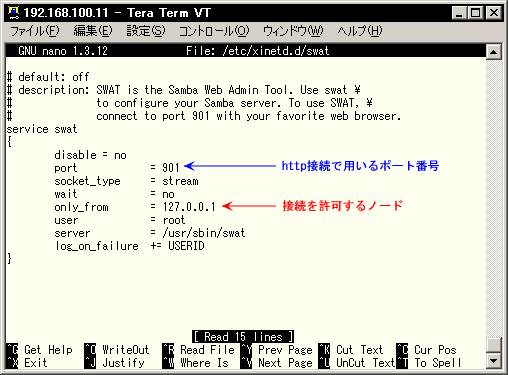This screenshot has height=375, width=508.
Task: Click the '[ Read 15 lines ]' status message
Action: (243, 337)
